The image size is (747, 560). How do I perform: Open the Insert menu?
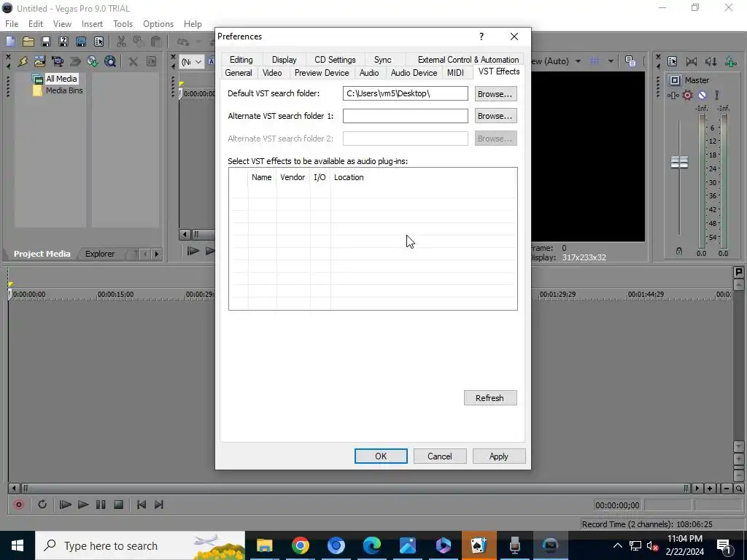(92, 24)
